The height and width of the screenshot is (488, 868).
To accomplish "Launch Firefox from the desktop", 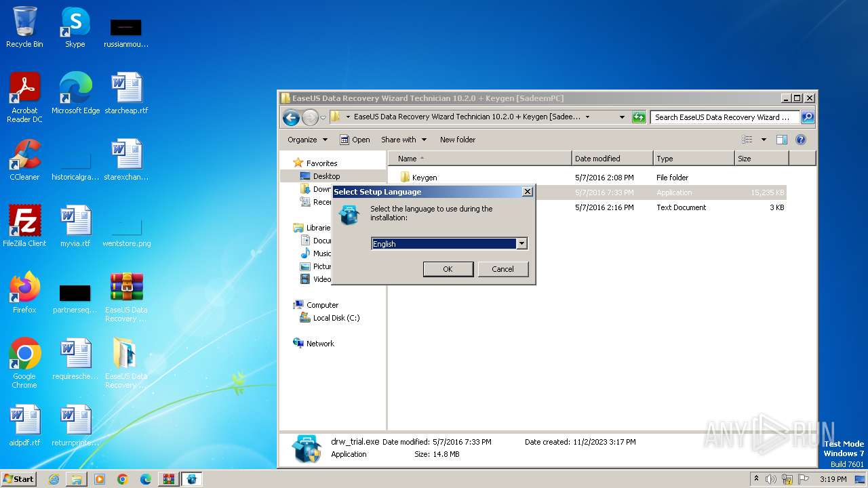I will point(24,293).
